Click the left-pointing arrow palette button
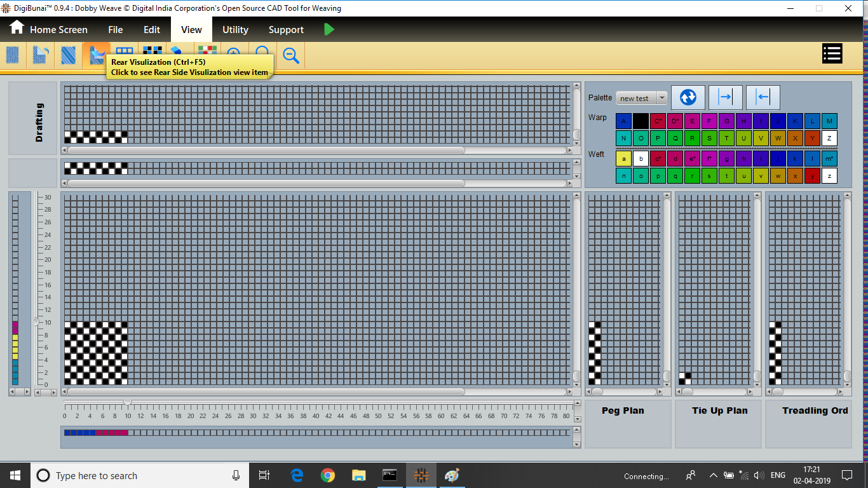 coord(763,97)
